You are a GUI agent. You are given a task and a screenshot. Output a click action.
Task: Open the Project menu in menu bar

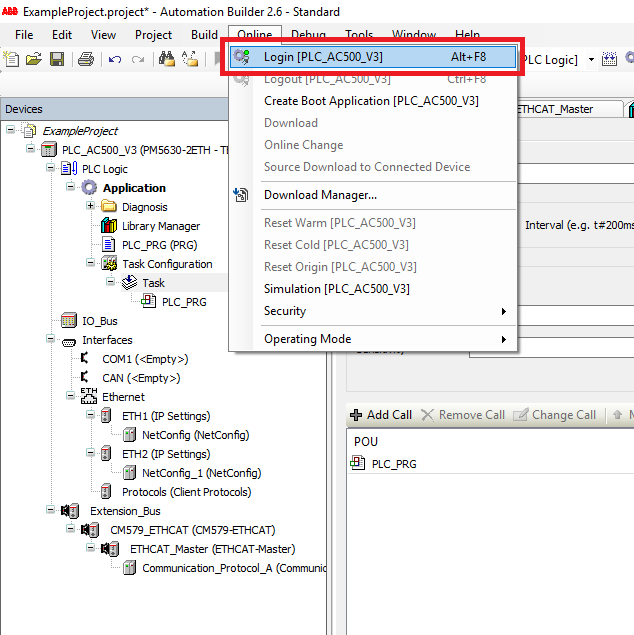click(153, 35)
